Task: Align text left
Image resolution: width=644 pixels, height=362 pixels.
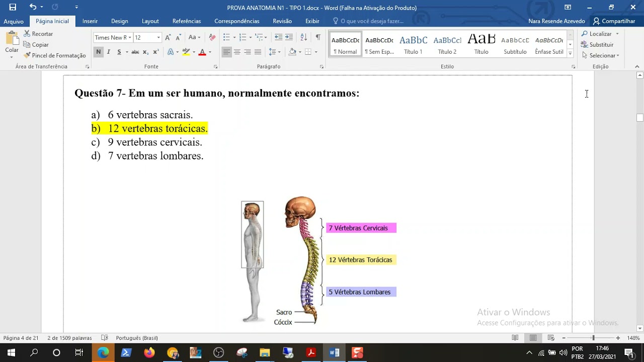Action: (226, 52)
